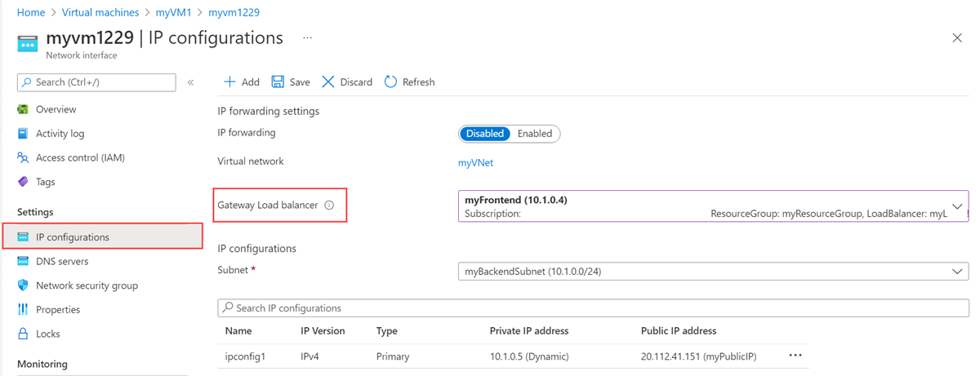Open the DNS servers menu item
The height and width of the screenshot is (376, 980).
click(x=62, y=262)
